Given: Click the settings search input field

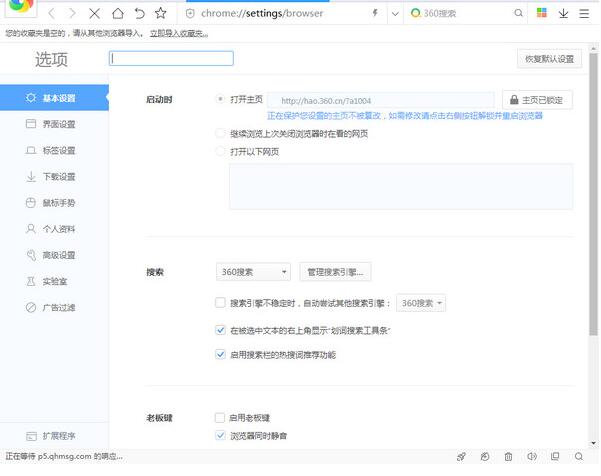Looking at the screenshot, I should point(171,59).
